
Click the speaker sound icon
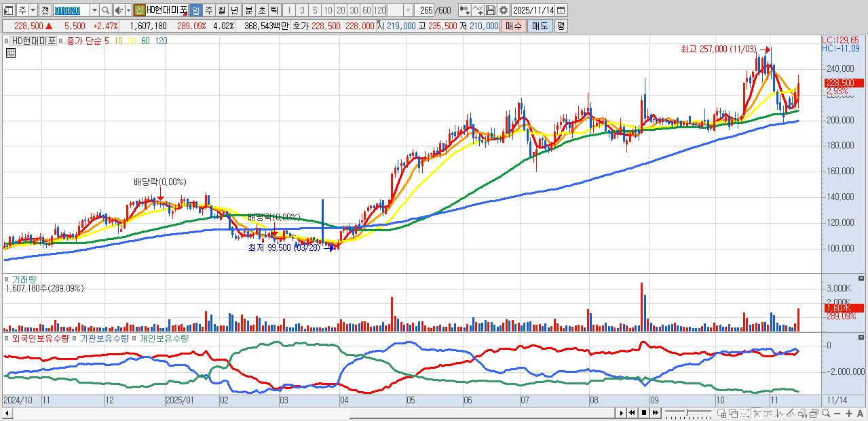tap(118, 10)
